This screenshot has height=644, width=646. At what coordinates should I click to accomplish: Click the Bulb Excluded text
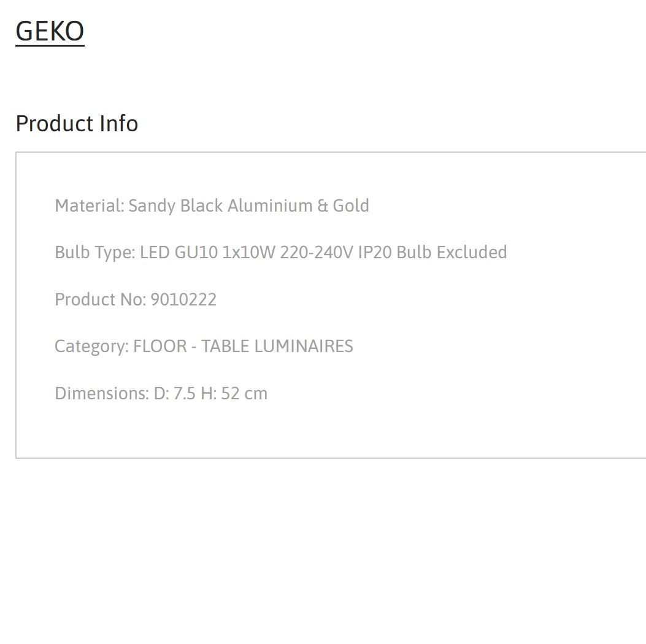tap(452, 253)
